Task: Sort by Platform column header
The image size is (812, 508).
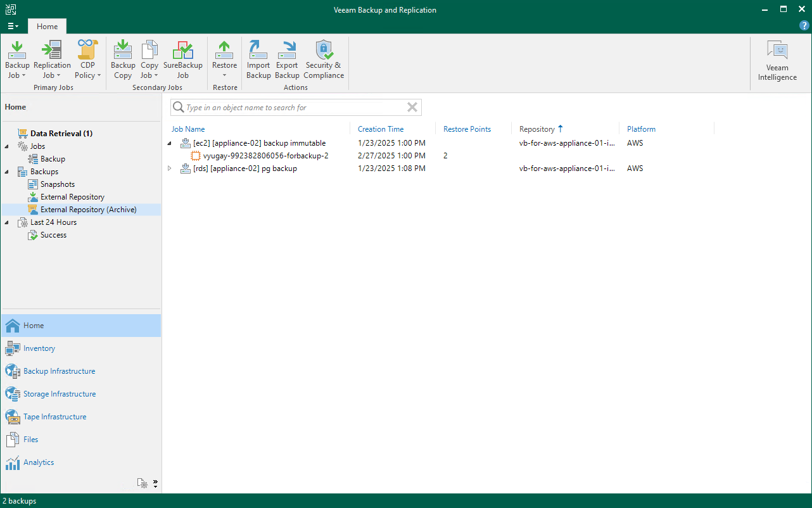Action: (x=641, y=129)
